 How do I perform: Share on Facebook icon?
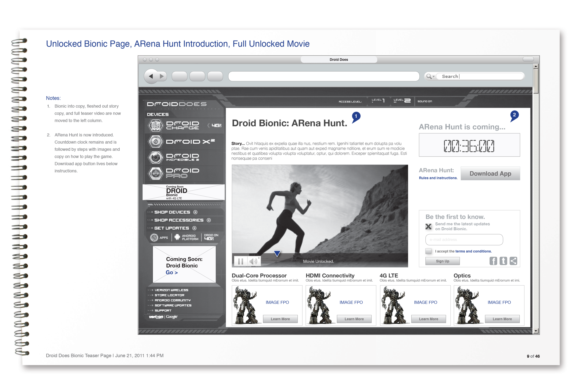pos(493,261)
